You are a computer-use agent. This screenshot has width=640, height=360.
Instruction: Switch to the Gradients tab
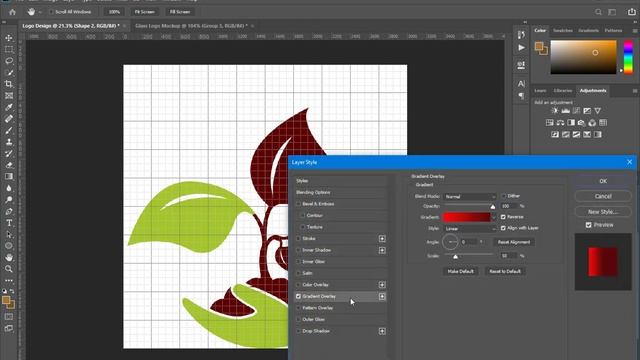coord(588,31)
